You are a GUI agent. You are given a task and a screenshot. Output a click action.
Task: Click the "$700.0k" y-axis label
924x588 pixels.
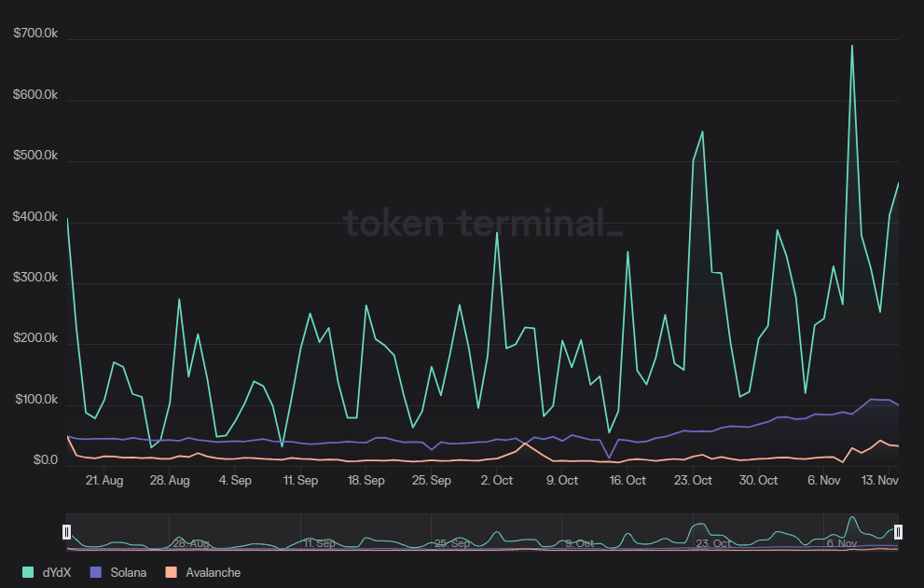35,34
